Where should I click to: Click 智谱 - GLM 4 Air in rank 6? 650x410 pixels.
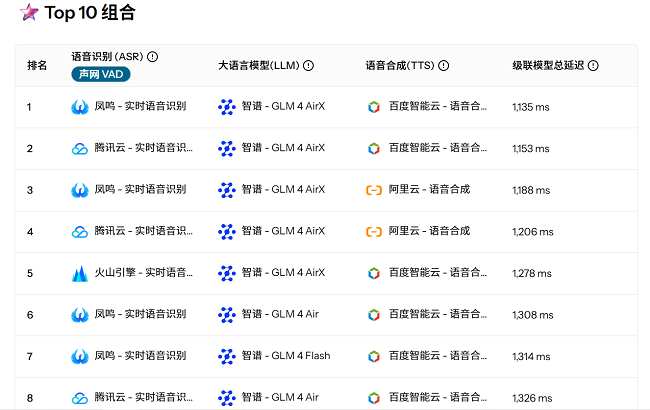pos(280,314)
